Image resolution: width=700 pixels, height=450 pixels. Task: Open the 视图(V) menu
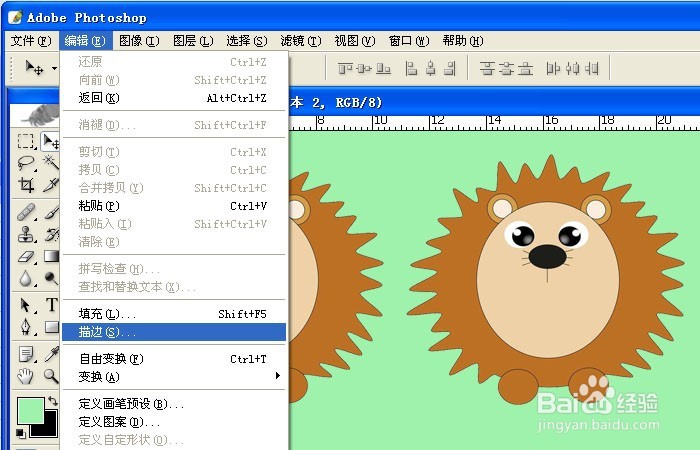355,41
